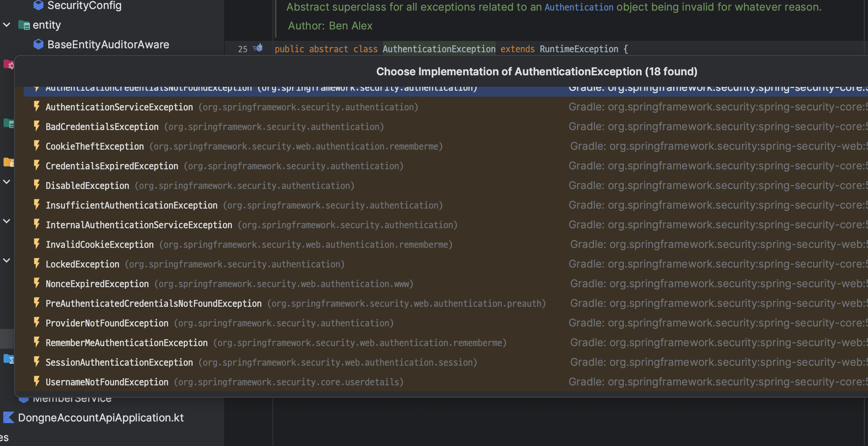Screen dimensions: 868x446
Task: Click lightning icon beside CookieTheftException
Action: [37, 146]
